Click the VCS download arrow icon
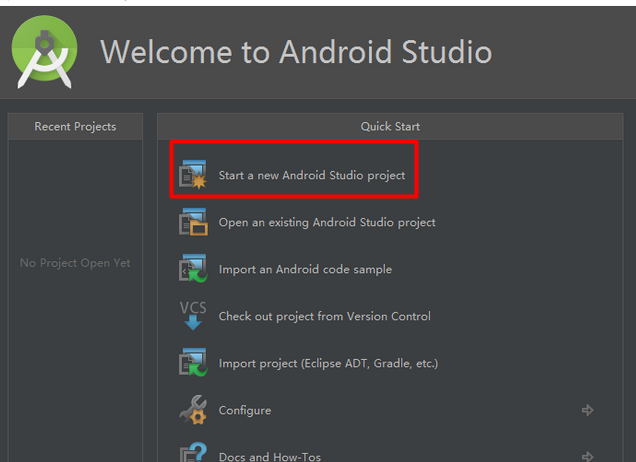The width and height of the screenshot is (636, 462). [193, 316]
